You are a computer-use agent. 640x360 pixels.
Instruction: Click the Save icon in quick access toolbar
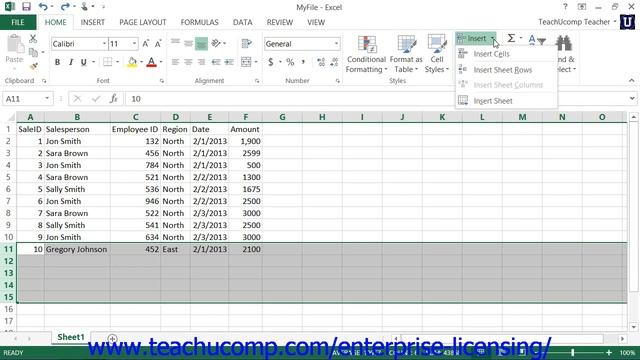coord(27,7)
